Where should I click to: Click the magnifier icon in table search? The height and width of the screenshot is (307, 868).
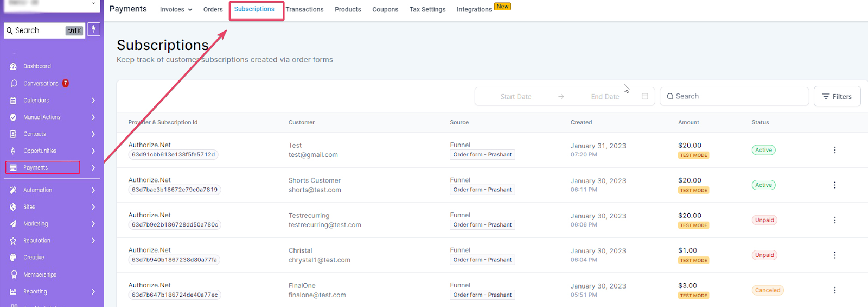pyautogui.click(x=670, y=96)
